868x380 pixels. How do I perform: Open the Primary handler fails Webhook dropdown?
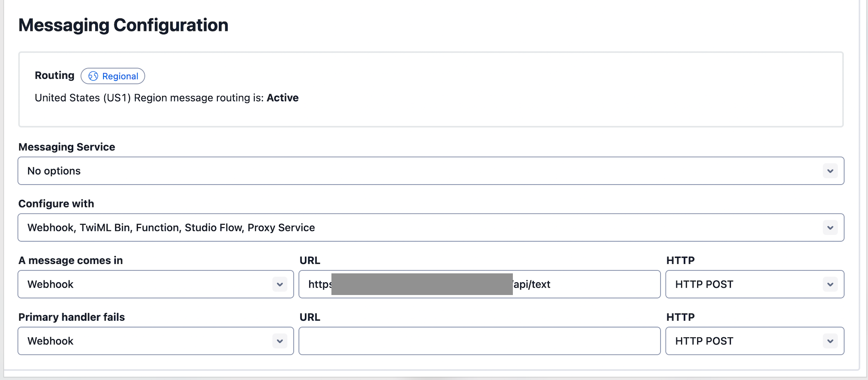tap(147, 341)
